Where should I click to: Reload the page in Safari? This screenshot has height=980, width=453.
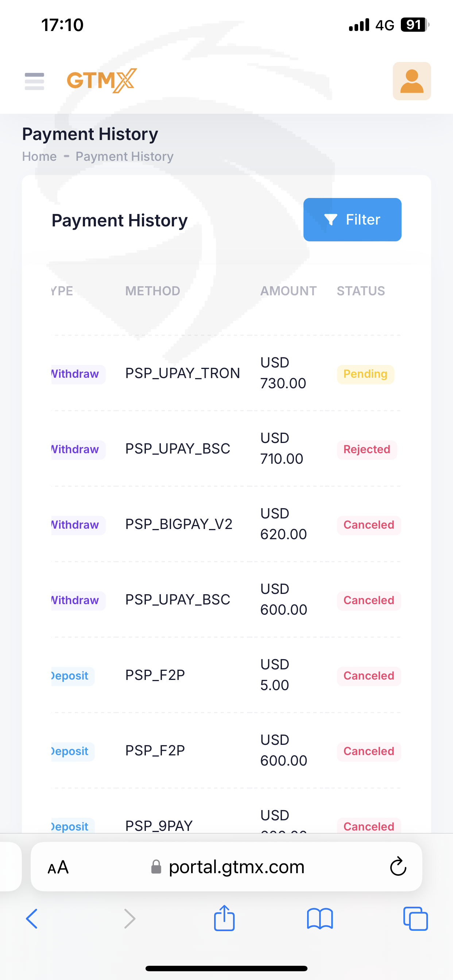pyautogui.click(x=398, y=867)
